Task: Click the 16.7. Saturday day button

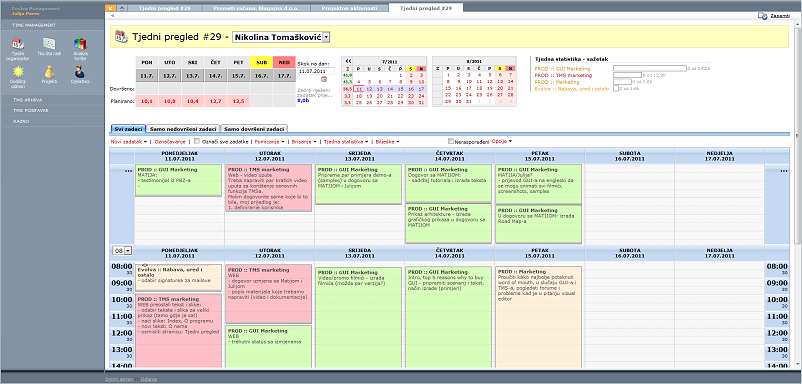Action: 261,75
